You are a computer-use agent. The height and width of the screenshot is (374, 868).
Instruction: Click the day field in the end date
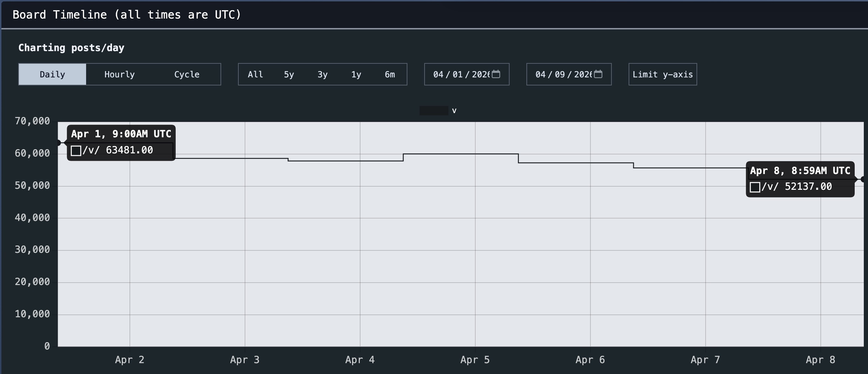point(560,74)
